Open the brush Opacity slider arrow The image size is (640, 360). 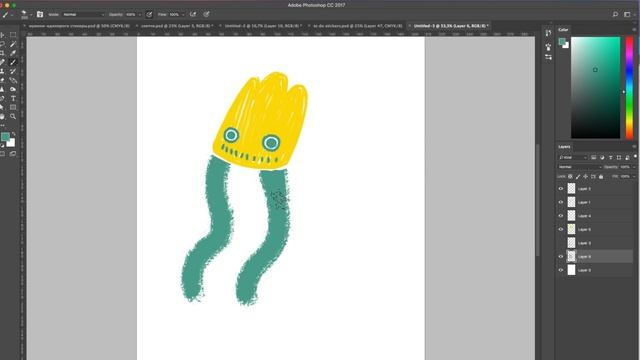coord(140,15)
